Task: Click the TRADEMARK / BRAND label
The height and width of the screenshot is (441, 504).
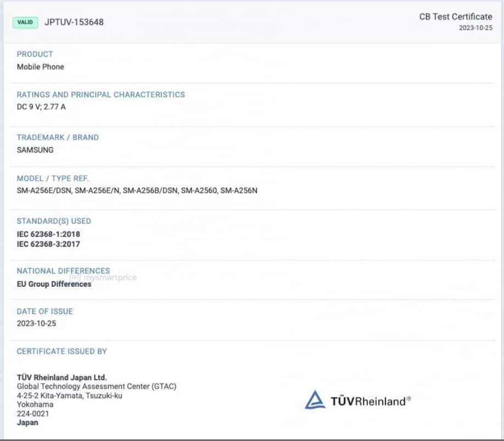Action: point(58,137)
